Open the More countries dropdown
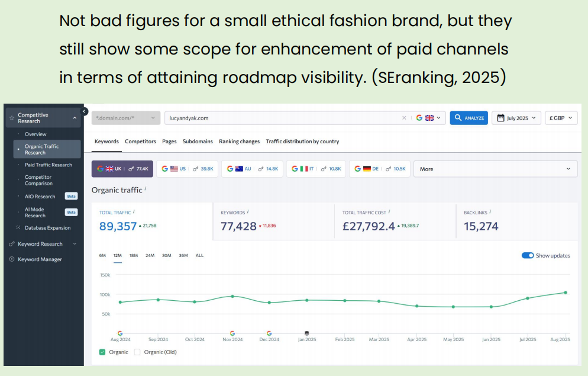Image resolution: width=588 pixels, height=376 pixels. click(x=495, y=169)
